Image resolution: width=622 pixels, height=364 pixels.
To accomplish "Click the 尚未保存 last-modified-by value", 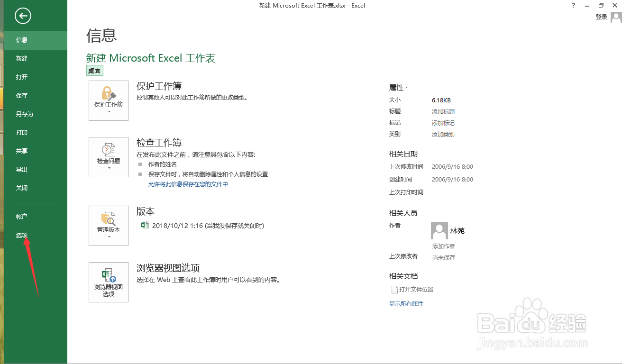I will [x=444, y=258].
